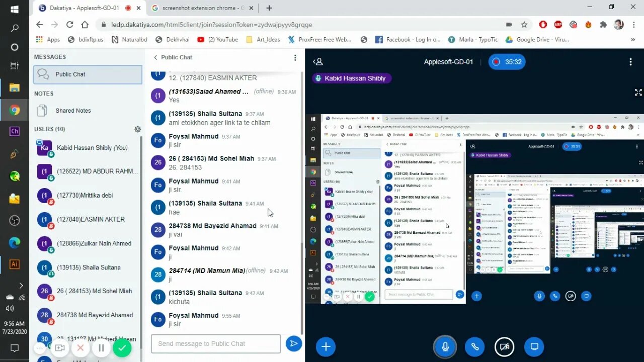Viewport: 644px width, 362px height.
Task: Select user (128866)Zulkar Nain Ahmed
Action: click(x=88, y=243)
